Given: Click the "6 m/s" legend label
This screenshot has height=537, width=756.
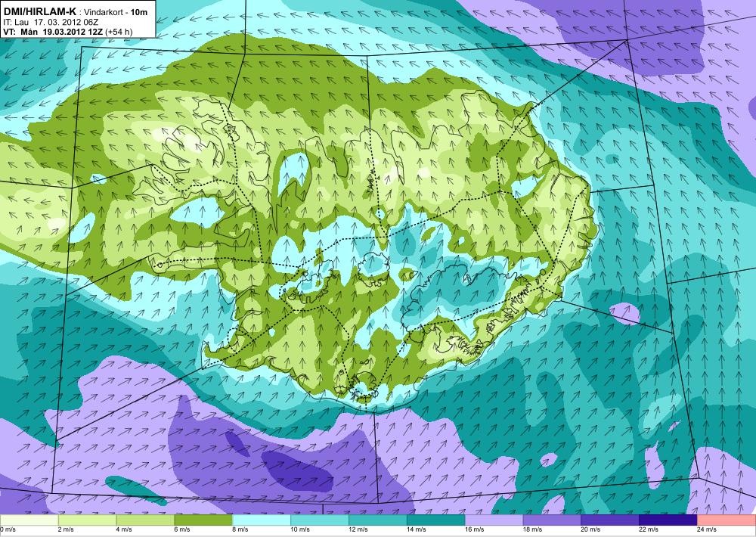Looking at the screenshot, I should [x=181, y=529].
